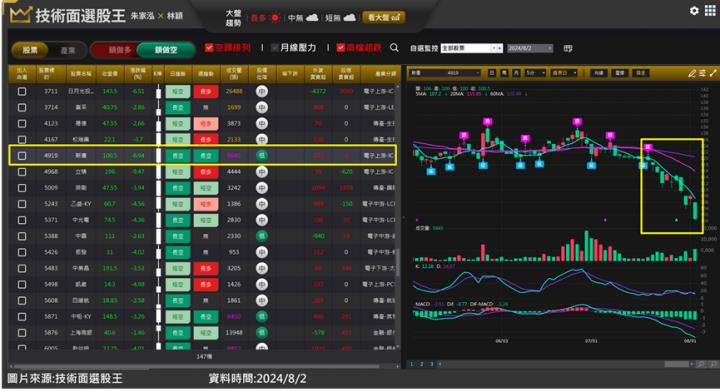The width and height of the screenshot is (720, 392).
Task: Go to chart page 2
Action: point(422,364)
